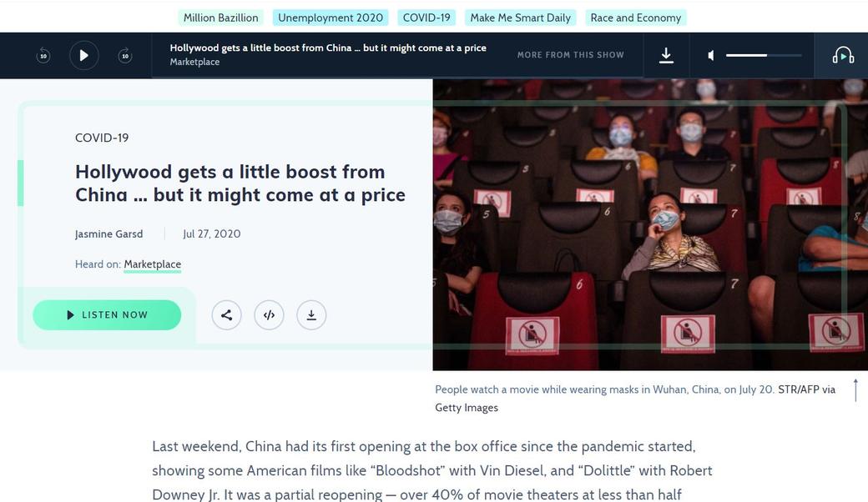This screenshot has height=502, width=868.
Task: Get embed code for the audio
Action: (x=269, y=315)
